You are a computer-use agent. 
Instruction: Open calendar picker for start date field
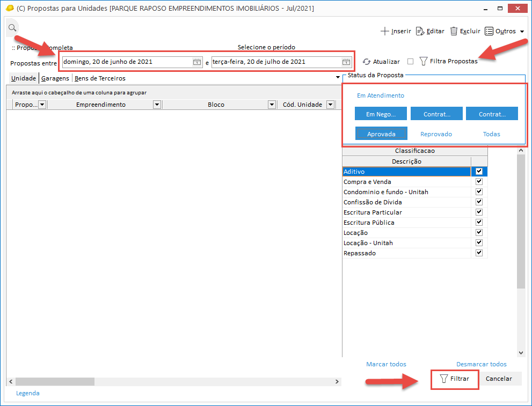pos(197,62)
